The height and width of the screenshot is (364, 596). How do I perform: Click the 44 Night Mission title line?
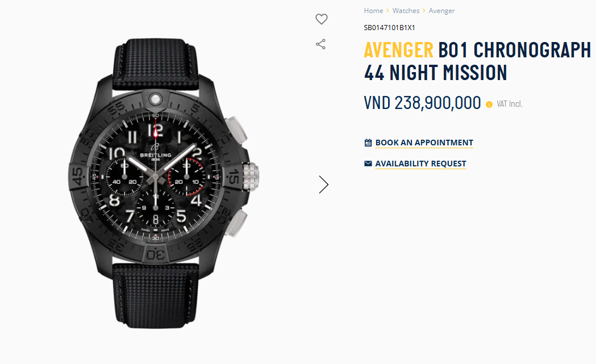tap(435, 73)
